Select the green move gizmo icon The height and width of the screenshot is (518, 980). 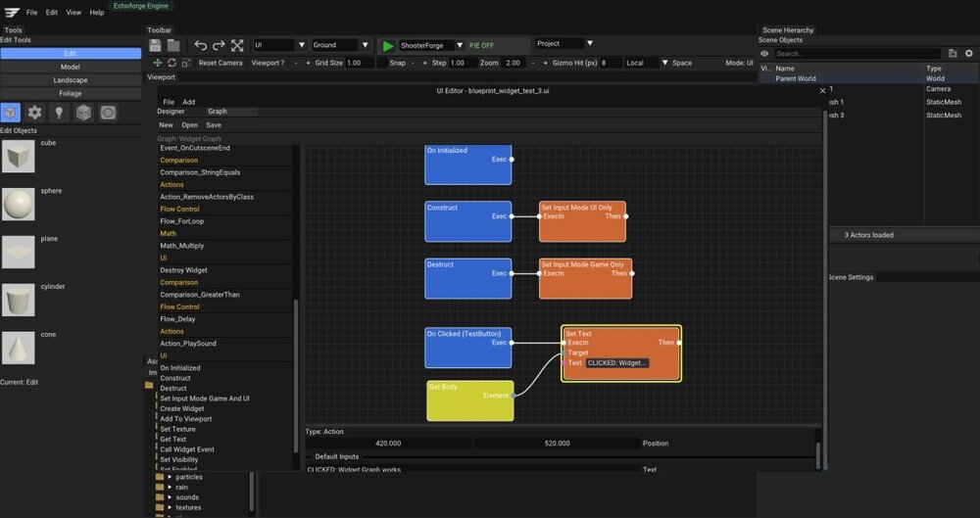click(x=158, y=63)
